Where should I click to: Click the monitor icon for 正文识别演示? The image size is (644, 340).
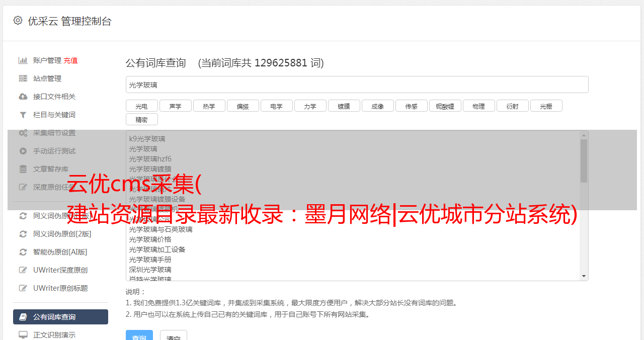[23, 334]
